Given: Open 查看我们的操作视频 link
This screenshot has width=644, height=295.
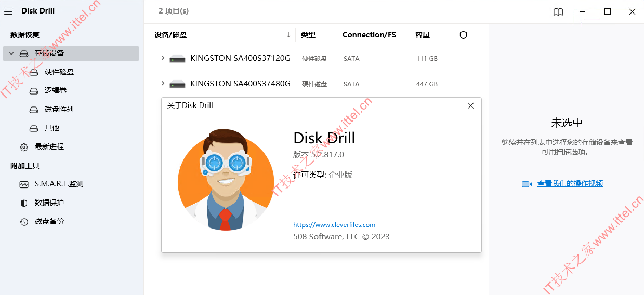Looking at the screenshot, I should tap(570, 183).
